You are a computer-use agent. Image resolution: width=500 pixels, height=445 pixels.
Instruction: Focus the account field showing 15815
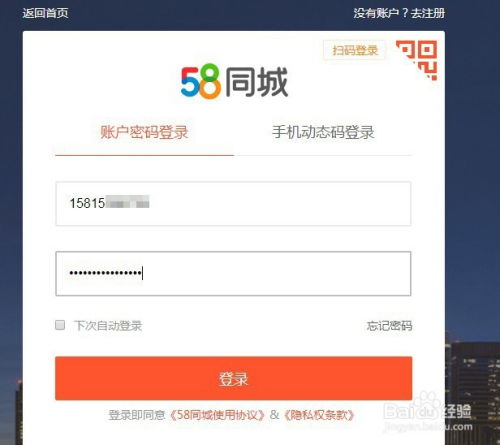click(233, 204)
